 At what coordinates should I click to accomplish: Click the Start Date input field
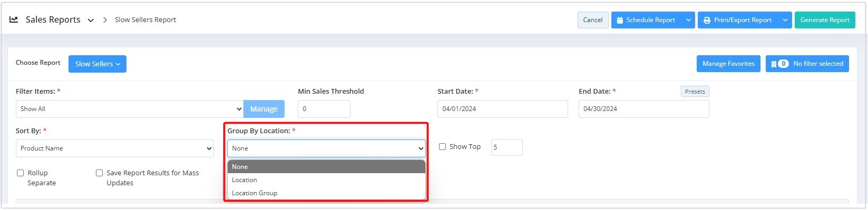(503, 109)
